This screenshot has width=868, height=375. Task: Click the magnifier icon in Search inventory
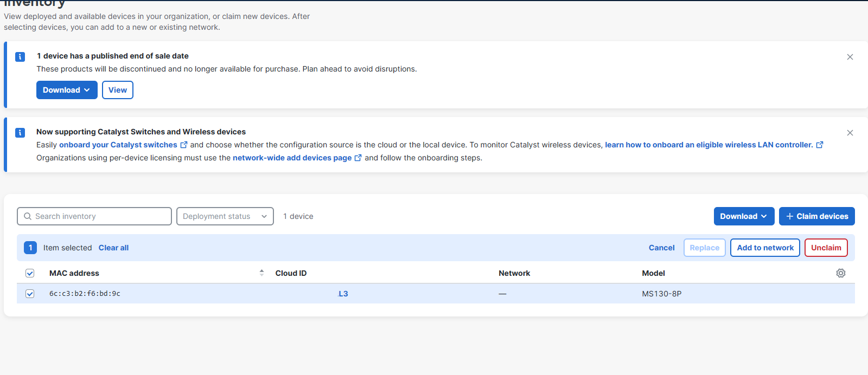(28, 216)
